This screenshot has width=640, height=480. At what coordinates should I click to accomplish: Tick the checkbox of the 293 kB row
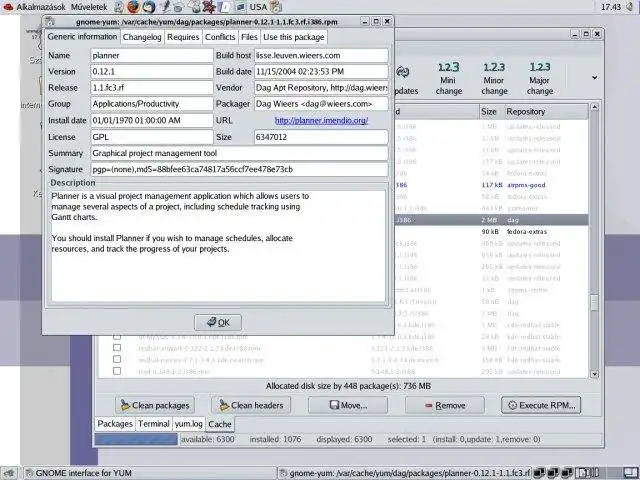pos(117,371)
